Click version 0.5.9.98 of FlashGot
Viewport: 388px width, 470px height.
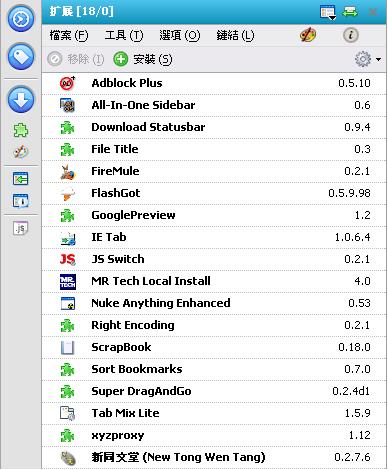[x=349, y=193]
